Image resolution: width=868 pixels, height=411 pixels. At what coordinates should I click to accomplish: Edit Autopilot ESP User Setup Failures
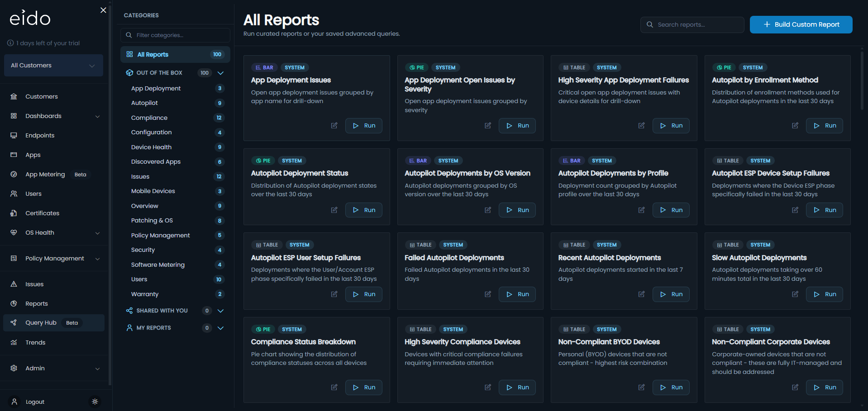334,294
